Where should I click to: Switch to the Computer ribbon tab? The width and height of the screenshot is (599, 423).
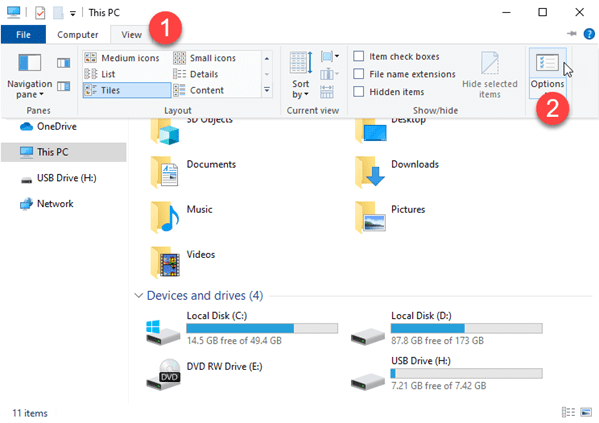coord(78,35)
